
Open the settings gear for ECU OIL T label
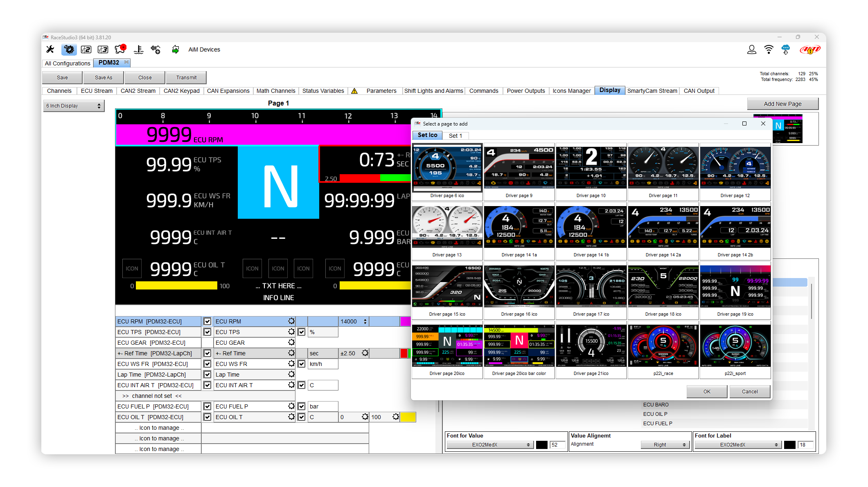tap(291, 417)
